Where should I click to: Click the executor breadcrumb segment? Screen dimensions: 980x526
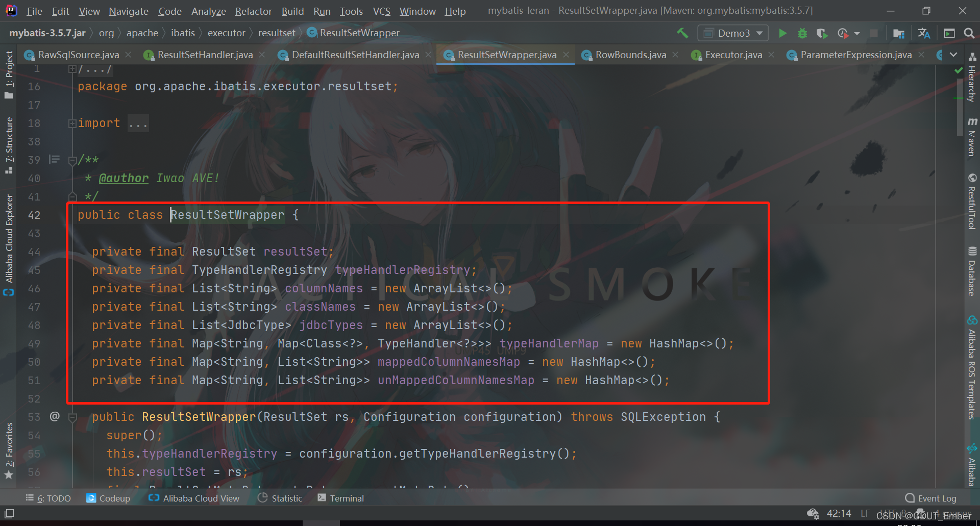227,33
